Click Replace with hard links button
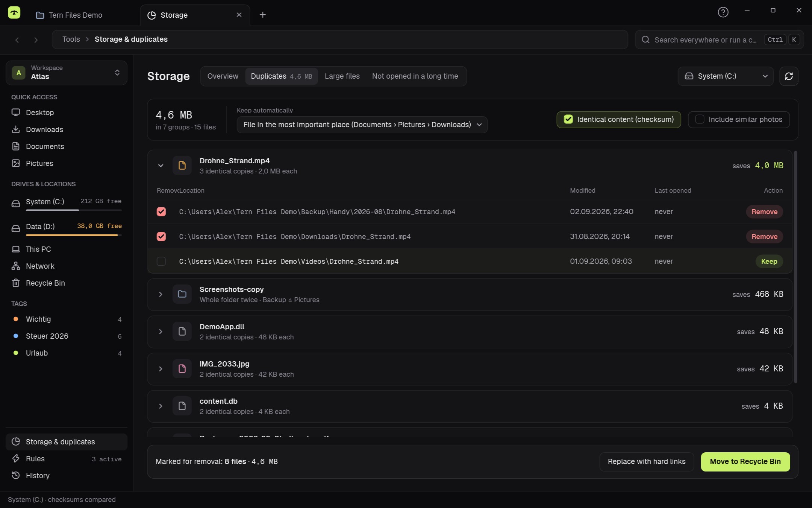The width and height of the screenshot is (812, 508). 647,462
